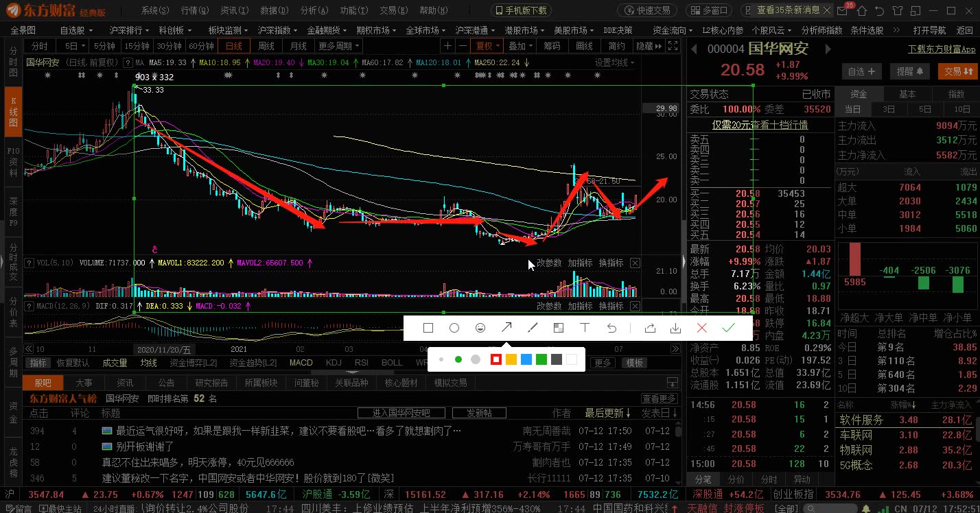This screenshot has height=513, width=980.
Task: Save screenshot with download icon
Action: click(676, 329)
